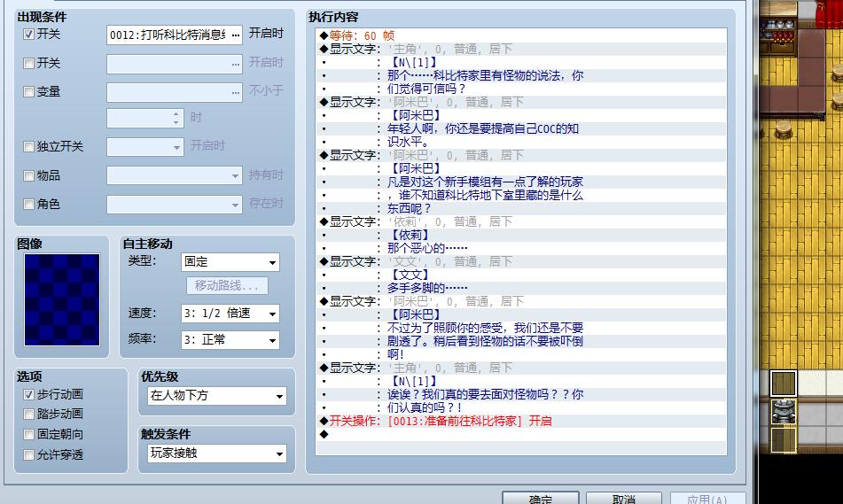Viewport: 843px width, 504px height.
Task: Click the round wooden stool on map
Action: [784, 129]
